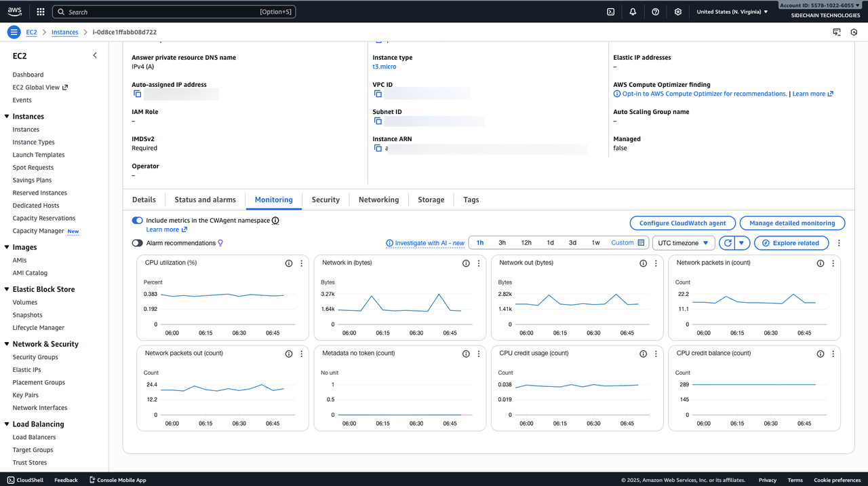The width and height of the screenshot is (868, 486).
Task: Open the settings gear in top bar
Action: tap(677, 12)
